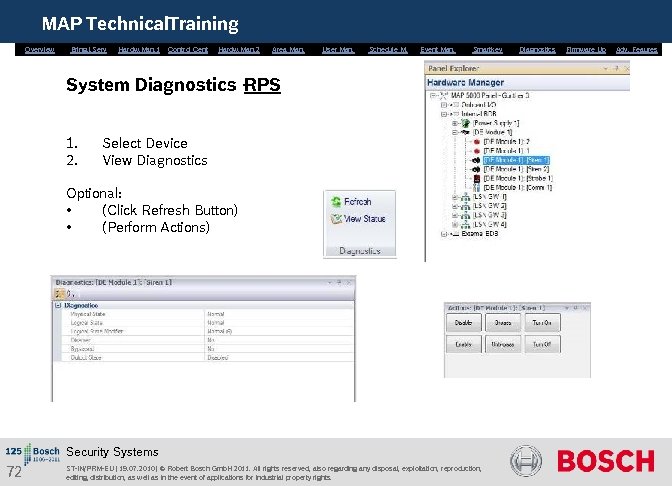Click the MAP 5000 Panel root icon

tap(444, 96)
